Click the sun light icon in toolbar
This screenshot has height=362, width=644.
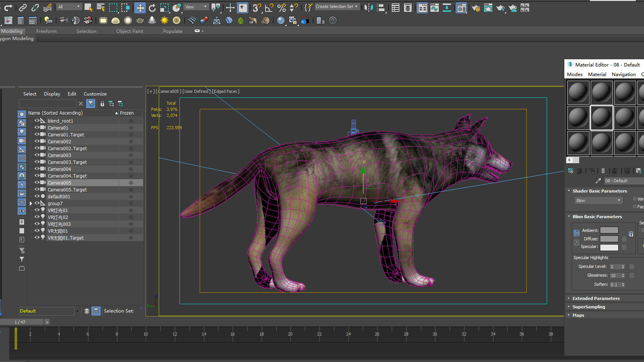coord(164,21)
